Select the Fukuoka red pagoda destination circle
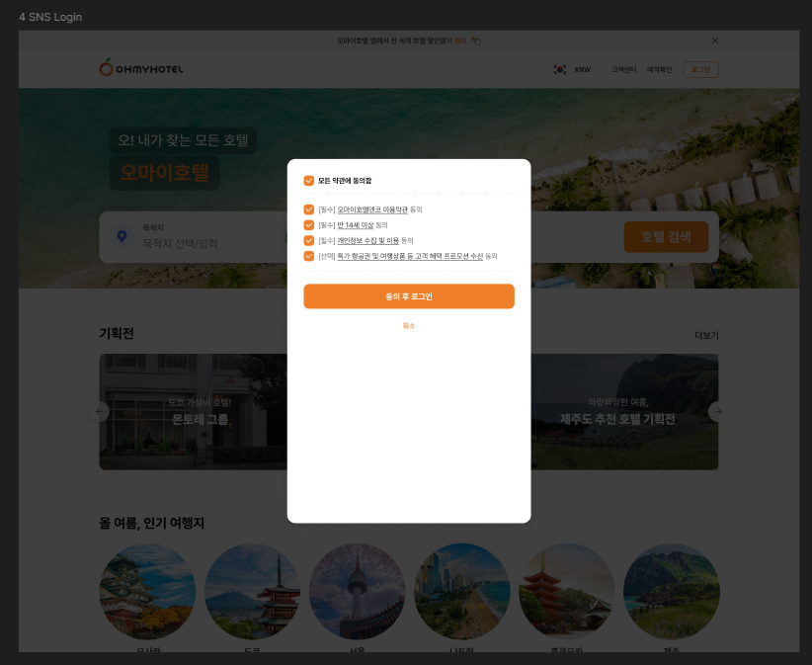The image size is (812, 665). 567,591
